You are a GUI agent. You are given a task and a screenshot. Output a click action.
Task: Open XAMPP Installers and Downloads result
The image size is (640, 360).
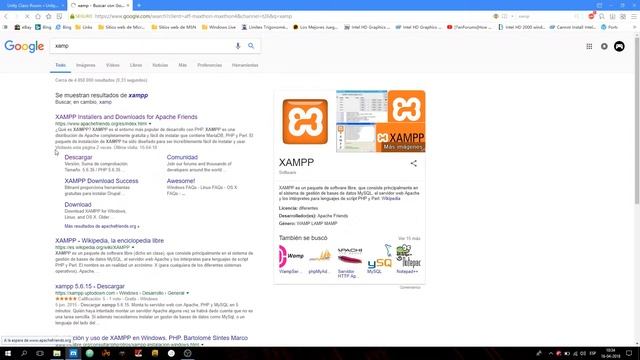126,117
